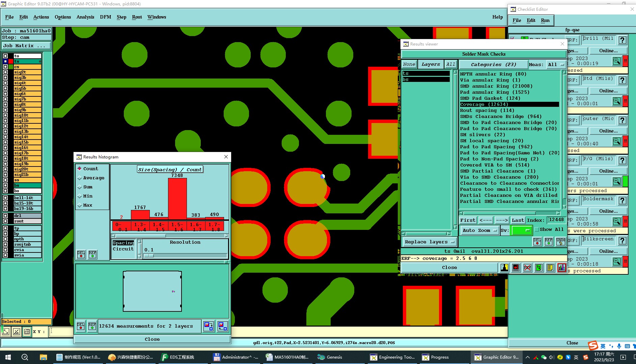Image resolution: width=636 pixels, height=364 pixels.
Task: Select SM slivers (22) category row
Action: click(509, 135)
